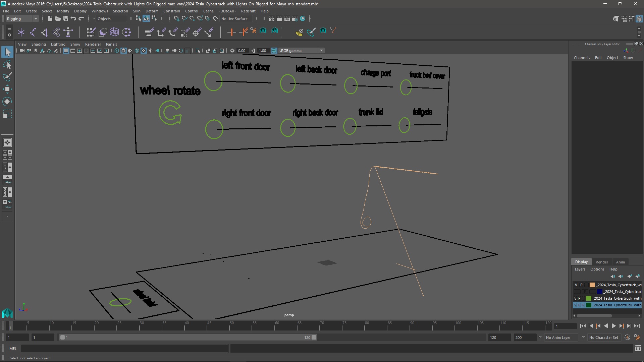Image resolution: width=644 pixels, height=362 pixels.
Task: Open the layer editor Options menu
Action: 597,269
